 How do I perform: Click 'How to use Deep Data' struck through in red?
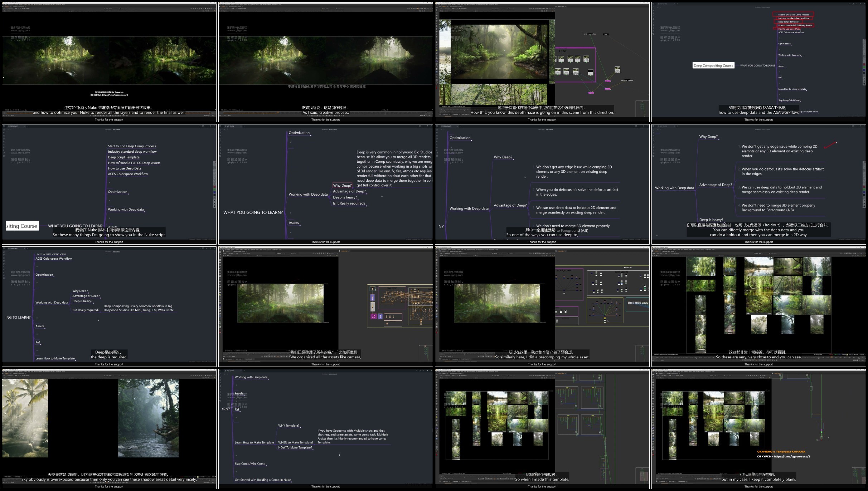[789, 29]
